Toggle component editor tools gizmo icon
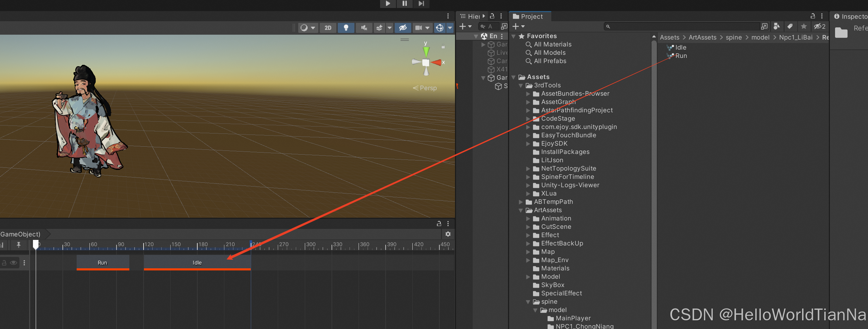 coord(440,28)
